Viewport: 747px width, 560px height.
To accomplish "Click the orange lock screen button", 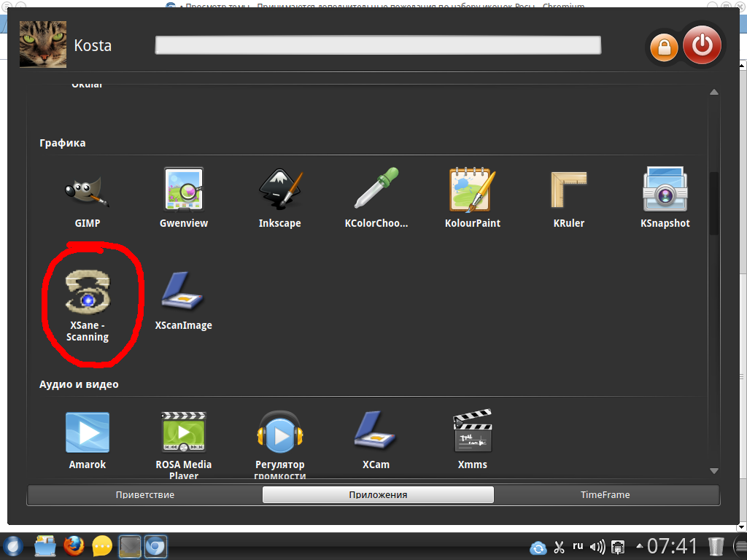I will click(x=664, y=47).
